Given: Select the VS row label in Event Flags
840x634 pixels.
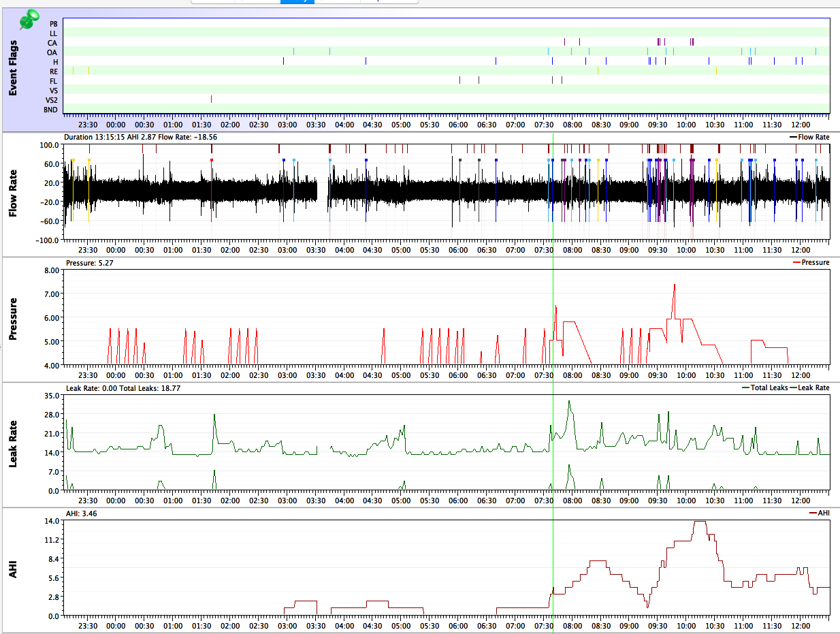Looking at the screenshot, I should point(54,90).
